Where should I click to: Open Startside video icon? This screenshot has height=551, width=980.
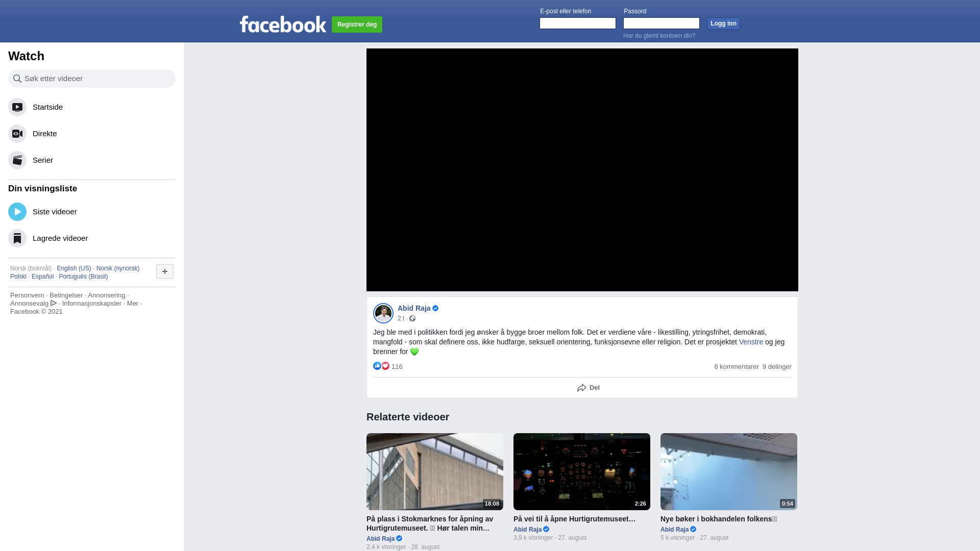tap(17, 107)
